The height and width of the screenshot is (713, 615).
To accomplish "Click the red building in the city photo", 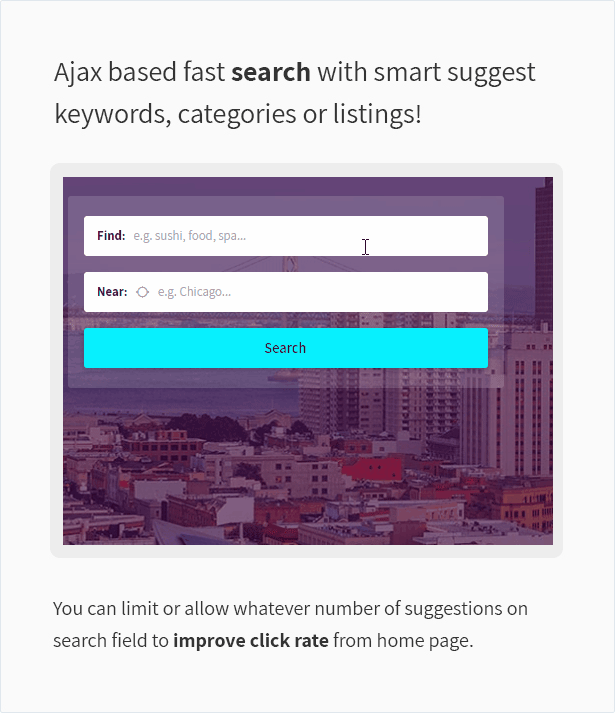I will (372, 469).
